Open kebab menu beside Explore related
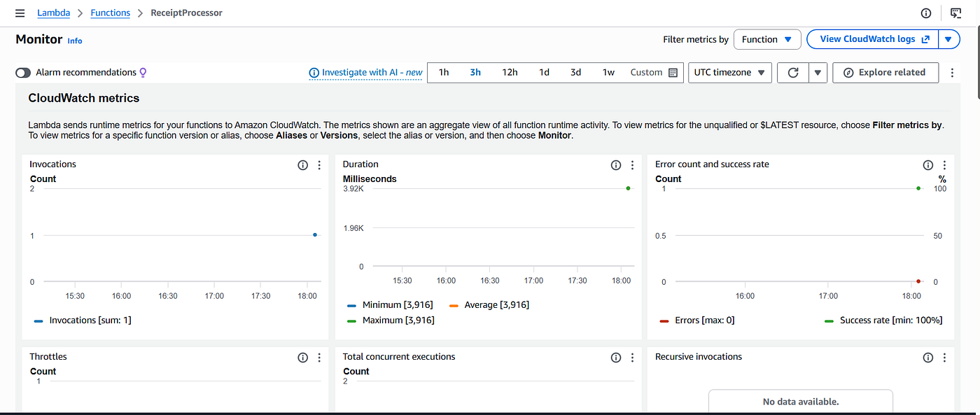Viewport: 980px width, 415px height. click(x=952, y=72)
